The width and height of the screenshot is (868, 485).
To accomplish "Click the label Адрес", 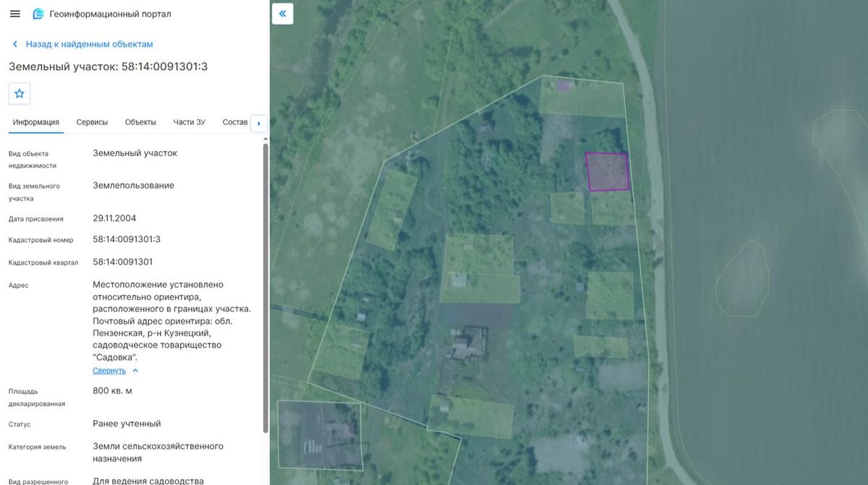I will pos(19,286).
